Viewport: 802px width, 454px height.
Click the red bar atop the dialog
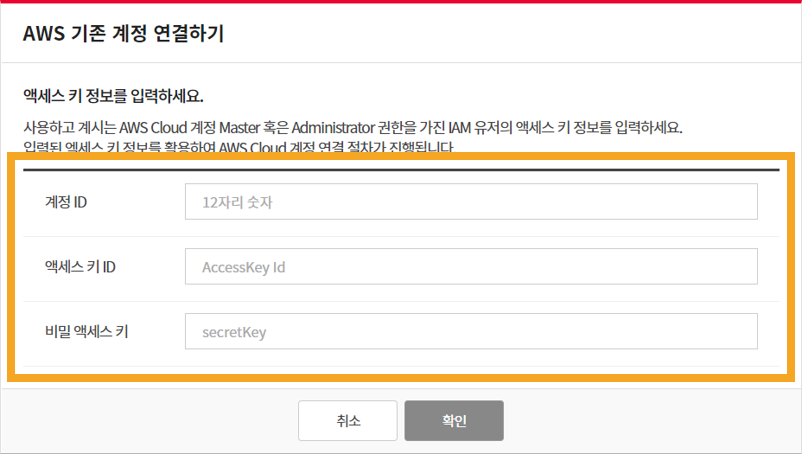click(x=401, y=2)
